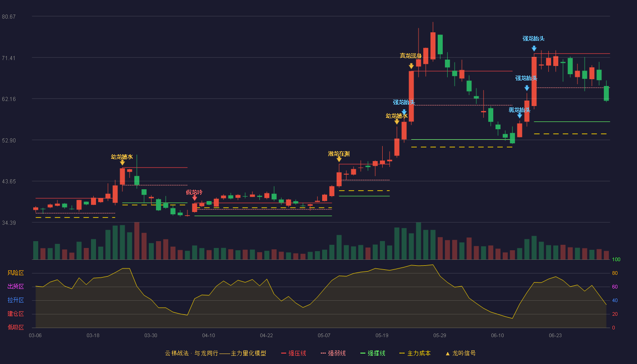The image size is (637, 364).
Task: Click the 建仓区 zone label
Action: point(15,314)
